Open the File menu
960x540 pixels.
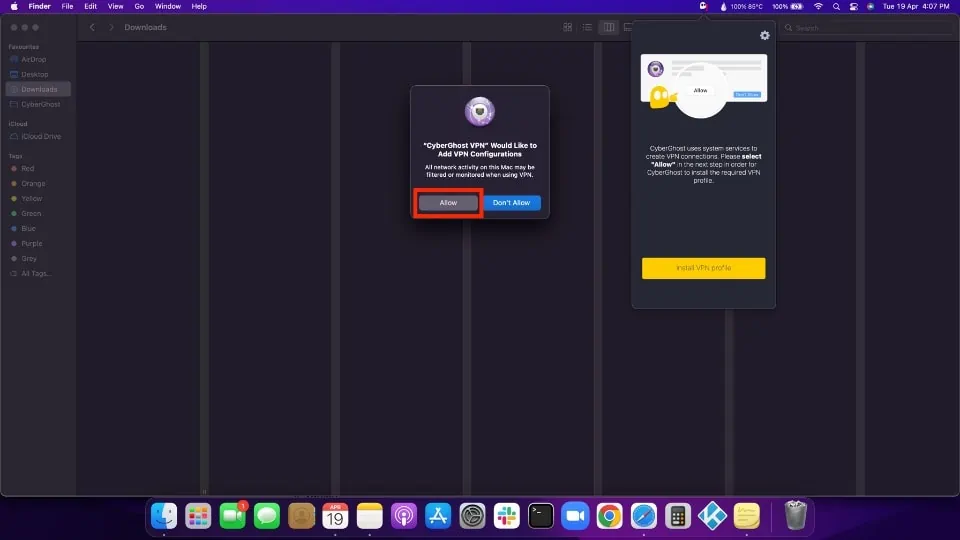pos(67,6)
